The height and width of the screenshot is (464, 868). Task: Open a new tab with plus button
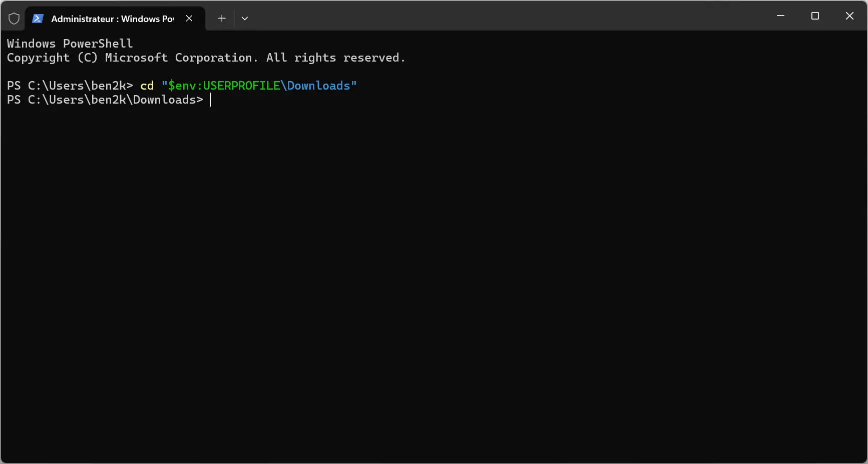point(222,19)
